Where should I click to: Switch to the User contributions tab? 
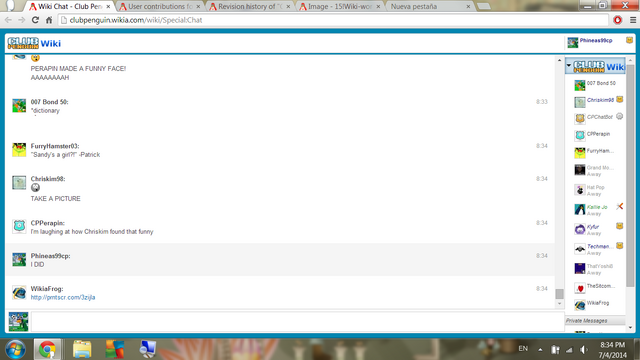160,7
